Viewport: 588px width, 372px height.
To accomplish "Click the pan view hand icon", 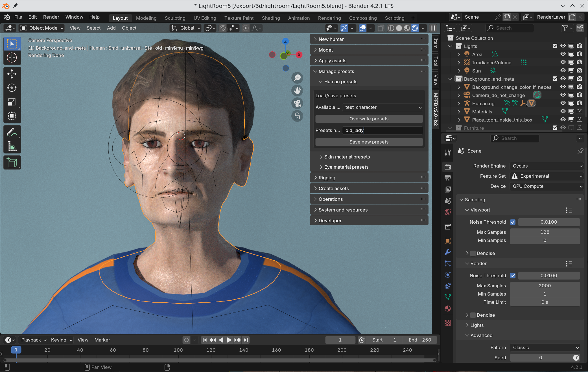I will pos(297,91).
